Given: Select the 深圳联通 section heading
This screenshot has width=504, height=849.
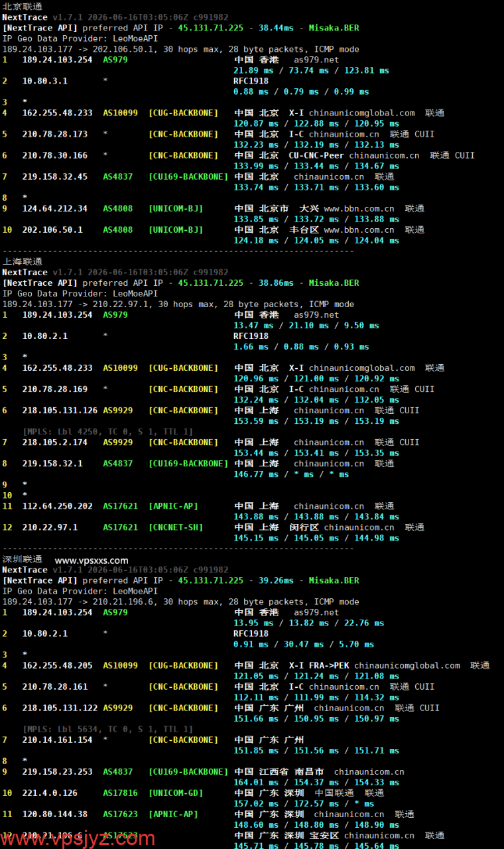Looking at the screenshot, I should [22, 559].
